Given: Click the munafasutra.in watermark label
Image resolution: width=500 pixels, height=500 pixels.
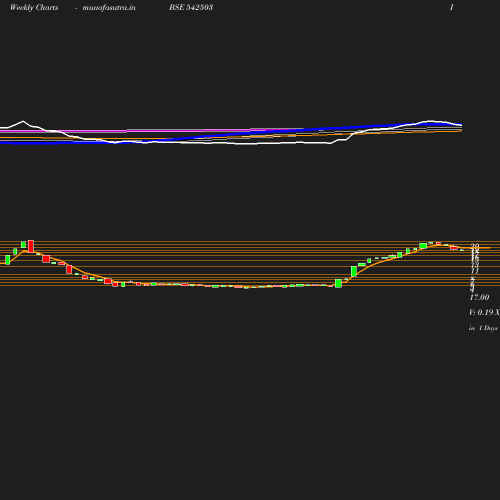Looking at the screenshot, I should point(109,8).
